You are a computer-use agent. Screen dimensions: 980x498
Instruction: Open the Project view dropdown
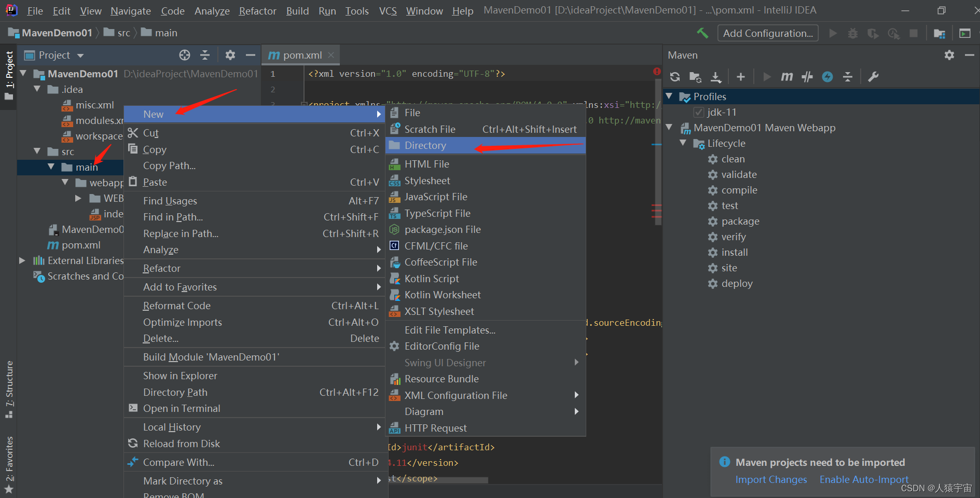pyautogui.click(x=80, y=56)
